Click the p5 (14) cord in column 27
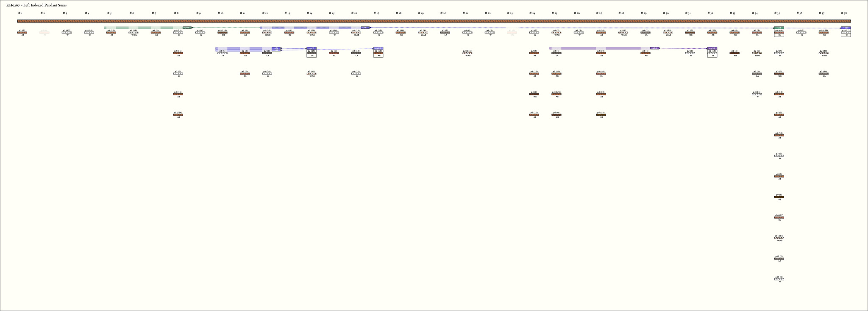The width and height of the screenshot is (868, 311). point(601,115)
